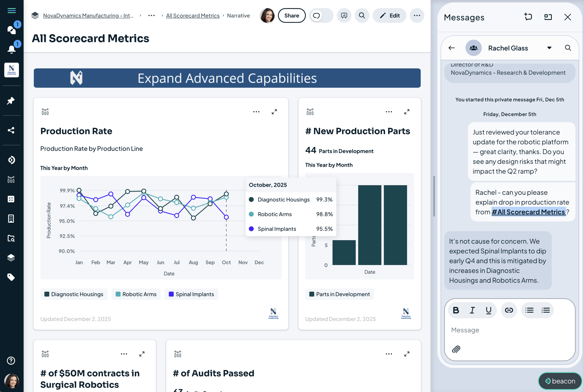The image size is (584, 392).
Task: Search within Rachel Glass conversation
Action: (x=568, y=48)
